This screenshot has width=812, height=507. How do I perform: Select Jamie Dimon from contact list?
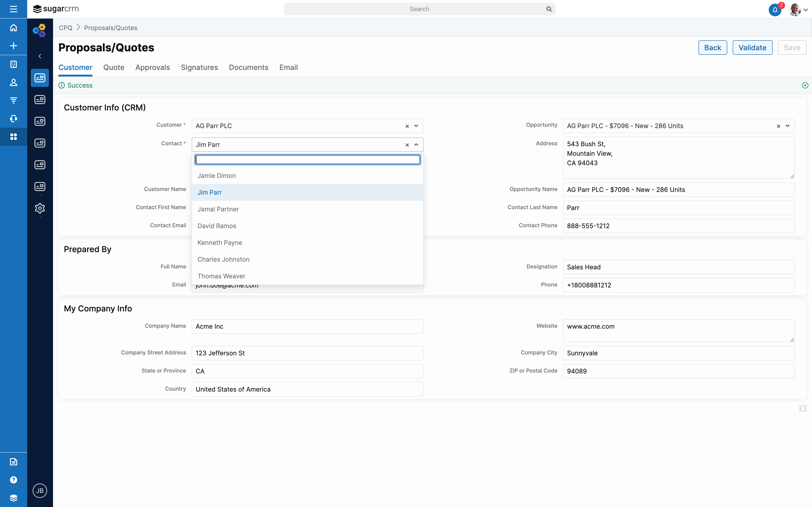click(x=216, y=175)
